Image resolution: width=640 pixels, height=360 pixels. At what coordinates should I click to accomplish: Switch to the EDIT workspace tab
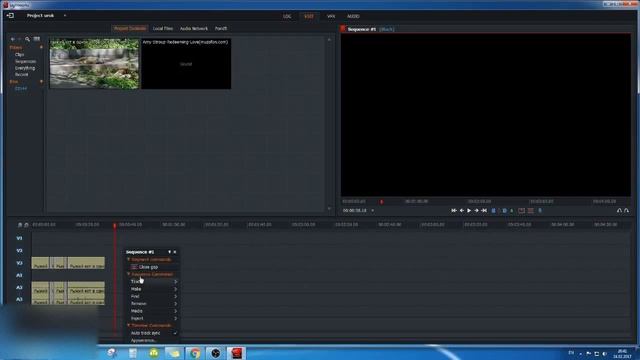tap(309, 16)
